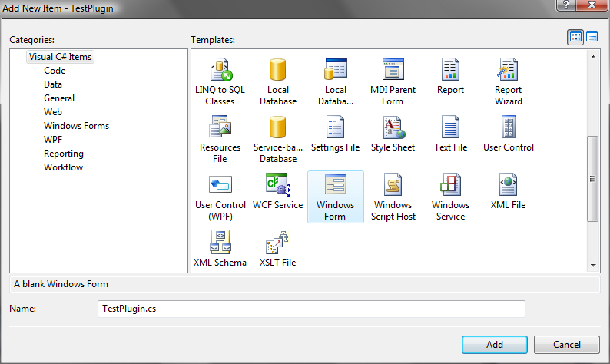Select the Workflow category
This screenshot has height=364, width=610.
point(64,167)
